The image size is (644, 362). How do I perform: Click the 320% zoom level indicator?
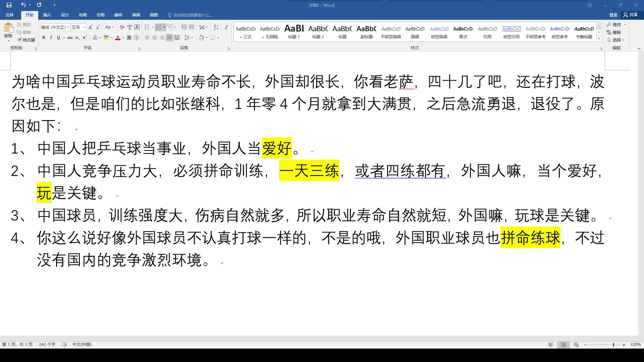[635, 345]
